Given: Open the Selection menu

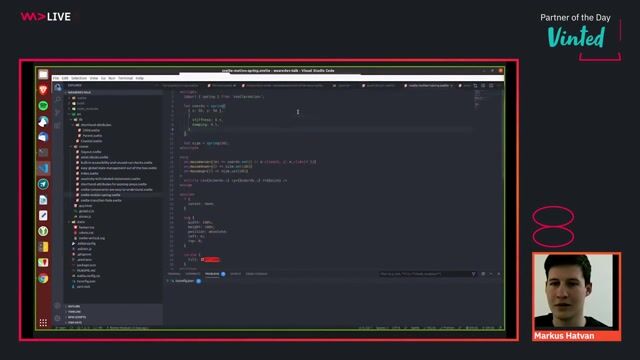Looking at the screenshot, I should [x=79, y=78].
